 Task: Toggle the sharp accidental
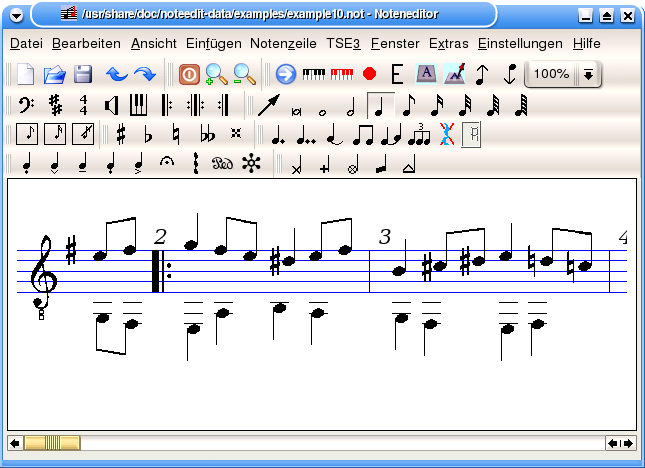121,134
